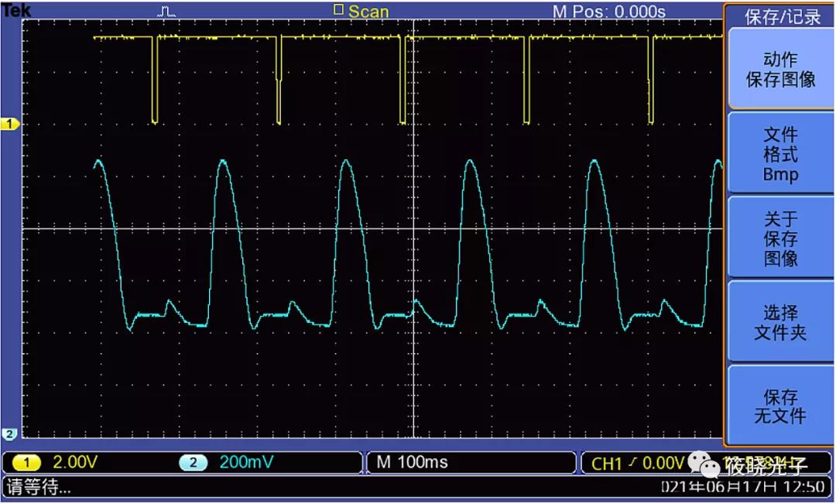Click the M Pos: 0.000s readout

[608, 12]
